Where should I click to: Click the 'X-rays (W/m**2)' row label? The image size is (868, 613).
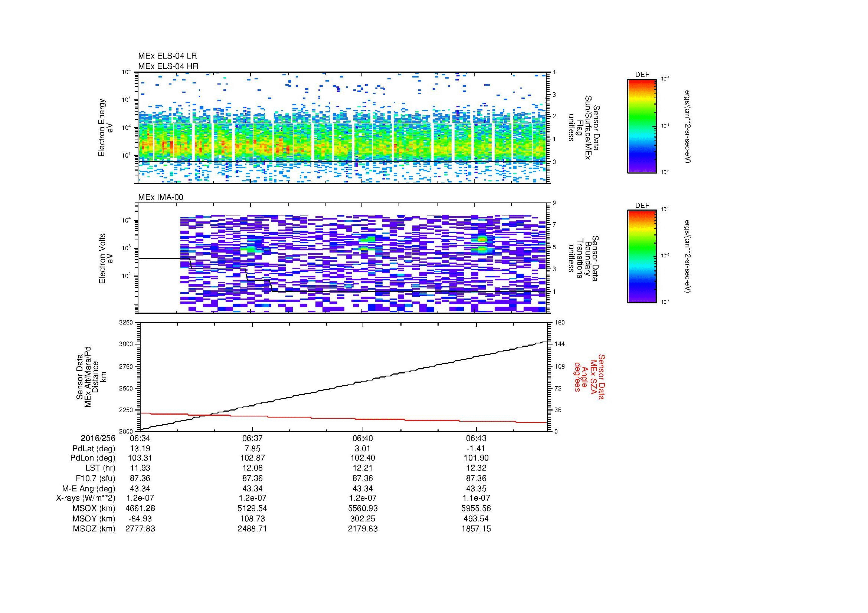click(x=85, y=498)
